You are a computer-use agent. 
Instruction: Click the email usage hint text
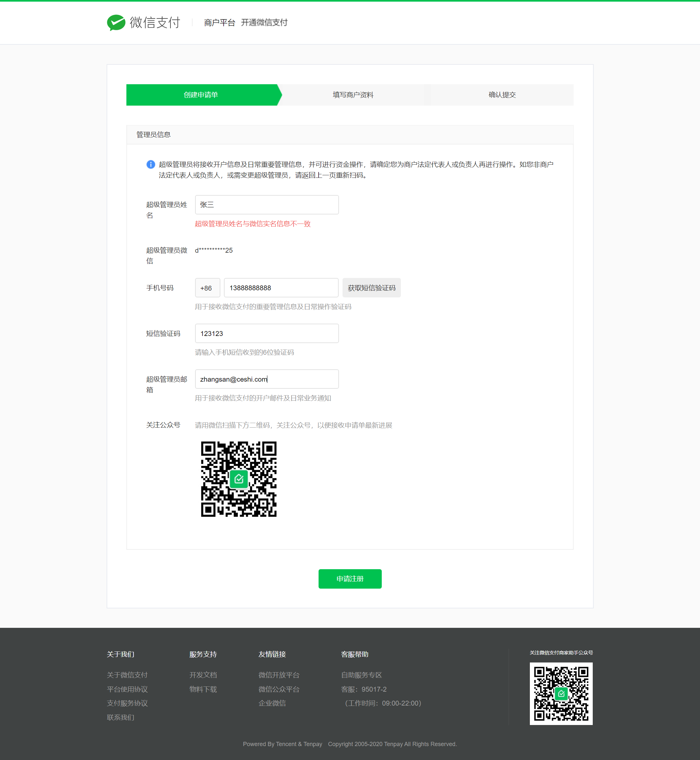click(263, 398)
